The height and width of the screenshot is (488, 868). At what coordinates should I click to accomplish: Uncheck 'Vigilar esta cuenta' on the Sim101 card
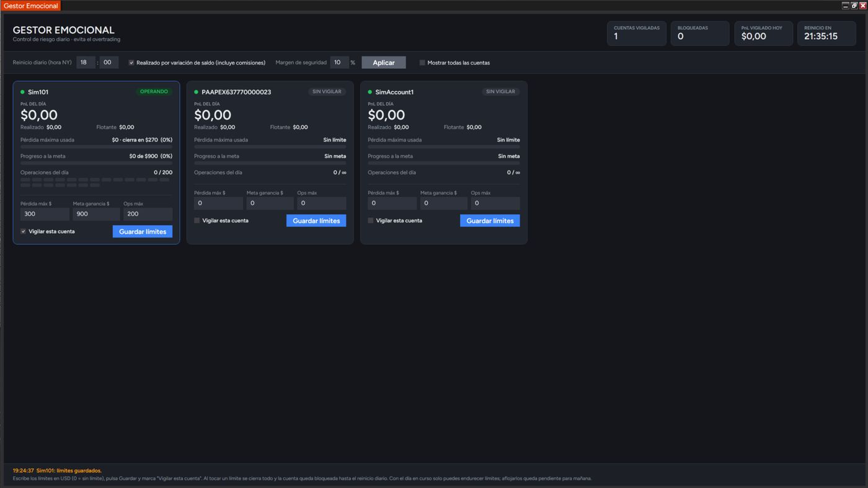pos(24,231)
